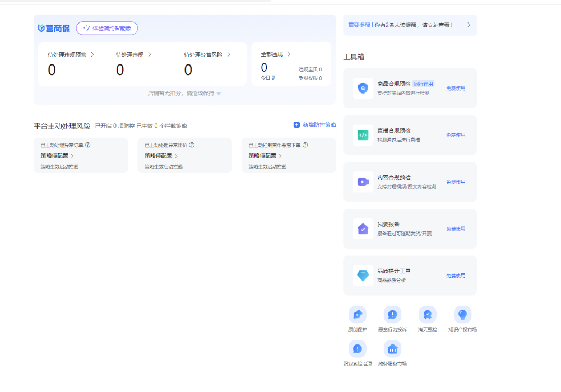This screenshot has width=561, height=392.
Task: Open 策略待配置 under 已主动处理异常评价
Action: (161, 156)
